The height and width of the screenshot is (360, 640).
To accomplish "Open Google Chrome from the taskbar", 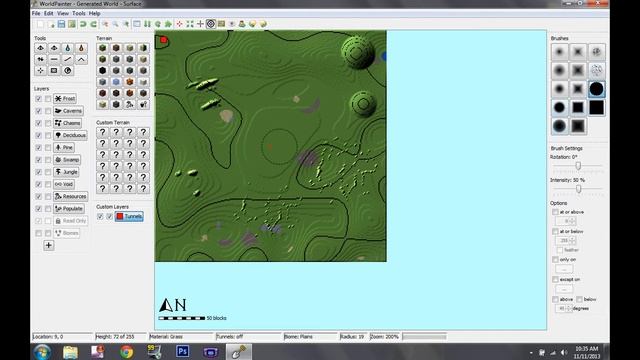I will pyautogui.click(x=127, y=351).
